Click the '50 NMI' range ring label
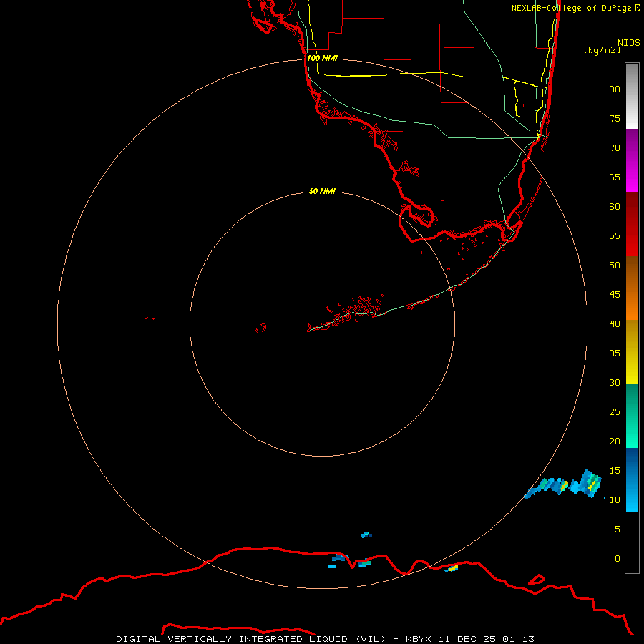Screen dimensions: 644x644 click(x=322, y=191)
